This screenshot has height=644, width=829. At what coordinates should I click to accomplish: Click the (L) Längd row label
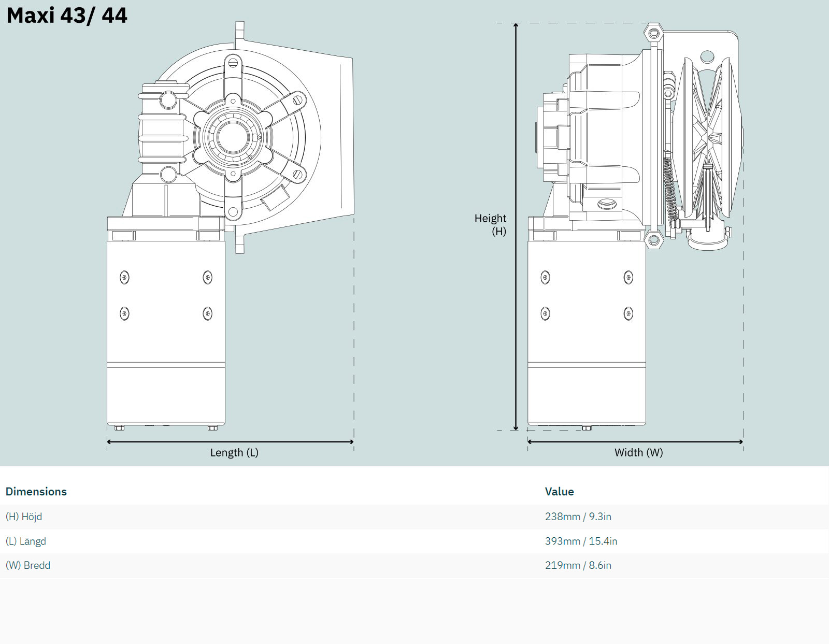pos(26,541)
